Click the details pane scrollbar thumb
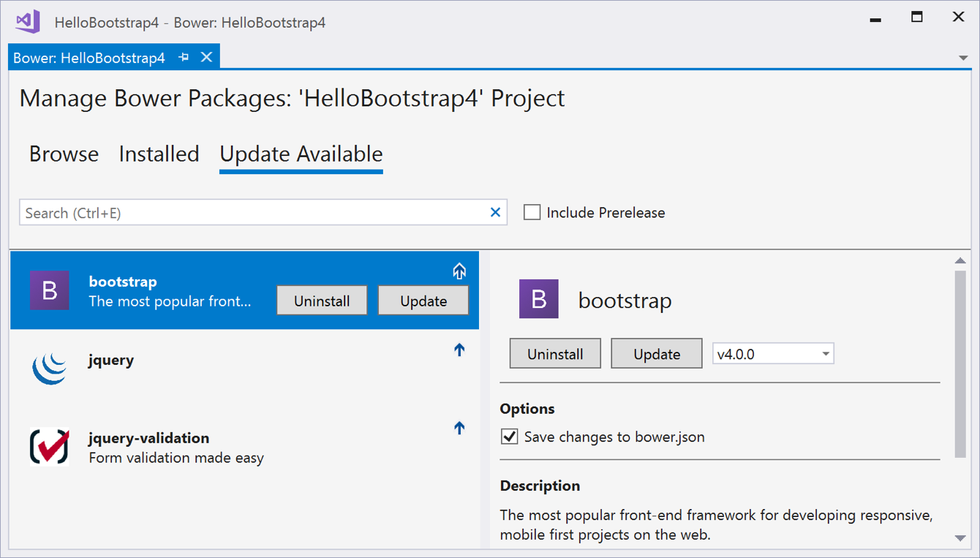The width and height of the screenshot is (980, 558). click(960, 364)
